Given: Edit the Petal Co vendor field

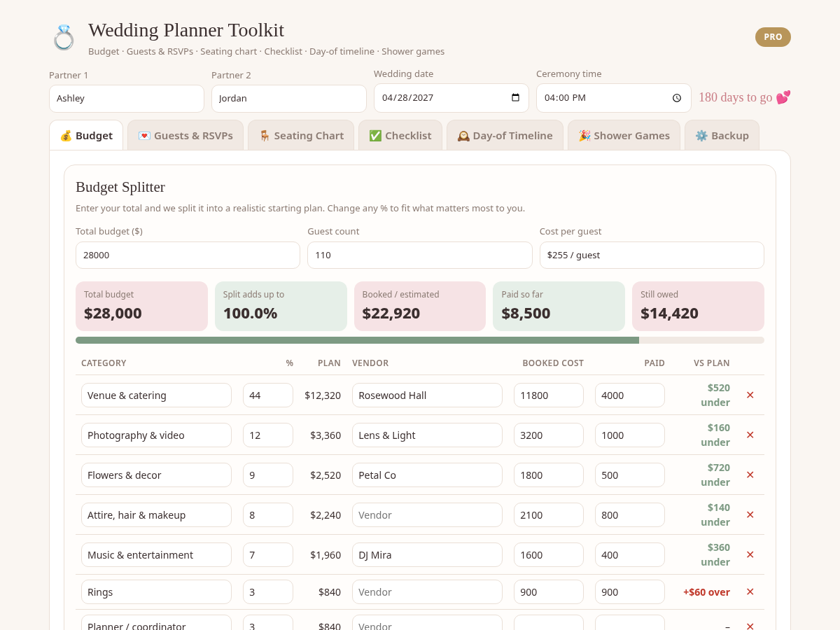Looking at the screenshot, I should (427, 475).
